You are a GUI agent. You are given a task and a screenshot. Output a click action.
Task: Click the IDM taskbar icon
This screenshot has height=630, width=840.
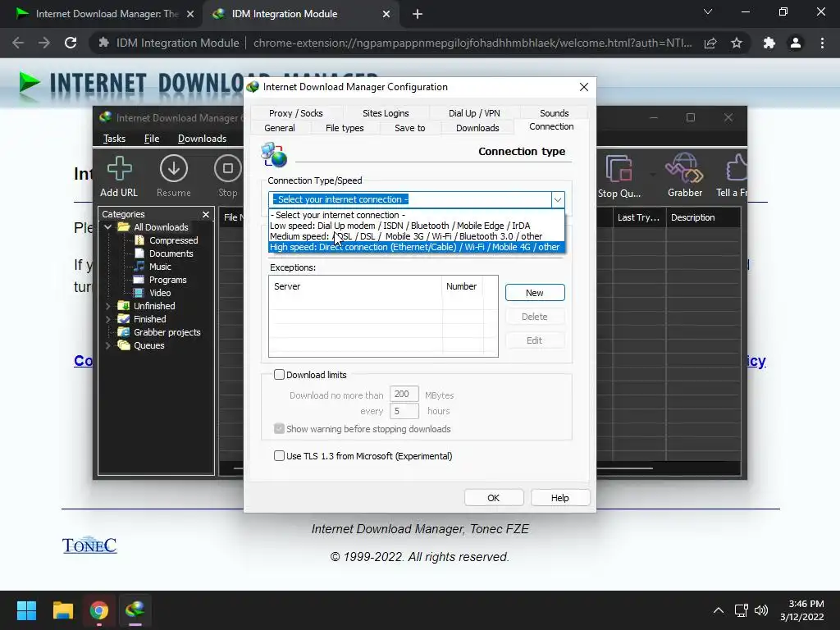tap(135, 610)
